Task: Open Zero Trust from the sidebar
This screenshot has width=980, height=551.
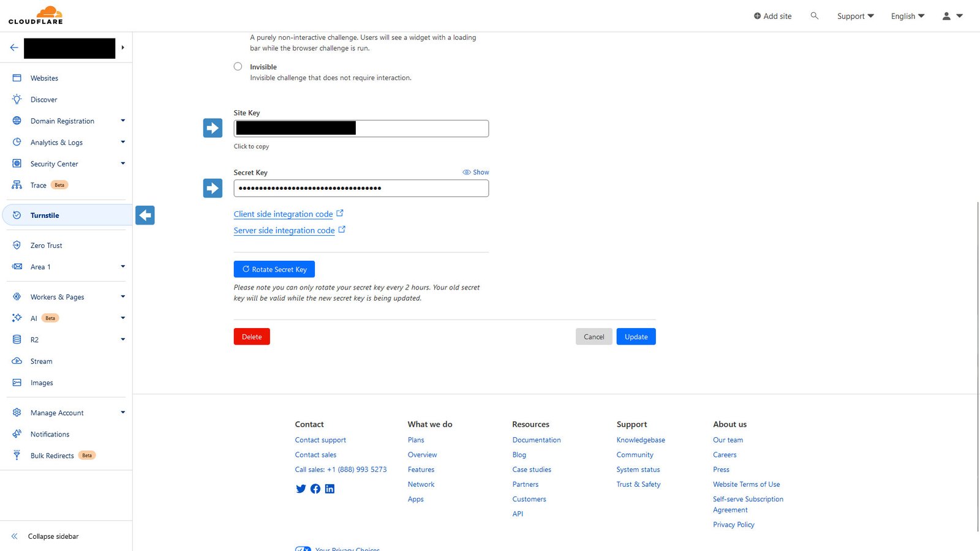Action: pyautogui.click(x=46, y=245)
